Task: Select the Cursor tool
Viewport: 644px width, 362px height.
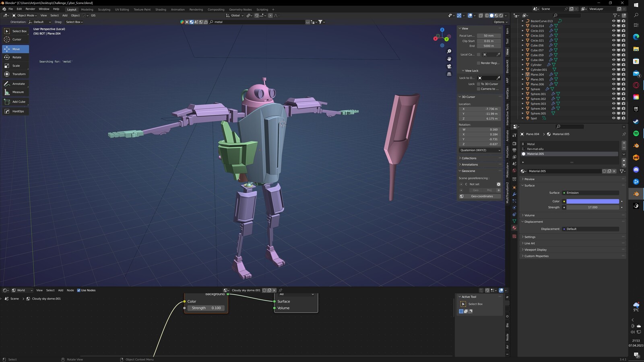Action: pos(15,39)
